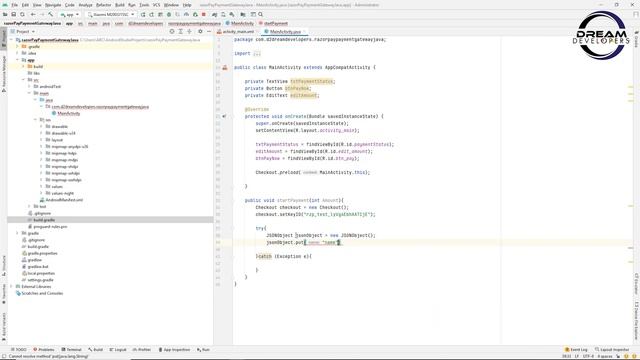This screenshot has width=640, height=360.
Task: Open the TODO tool window
Action: point(19,350)
